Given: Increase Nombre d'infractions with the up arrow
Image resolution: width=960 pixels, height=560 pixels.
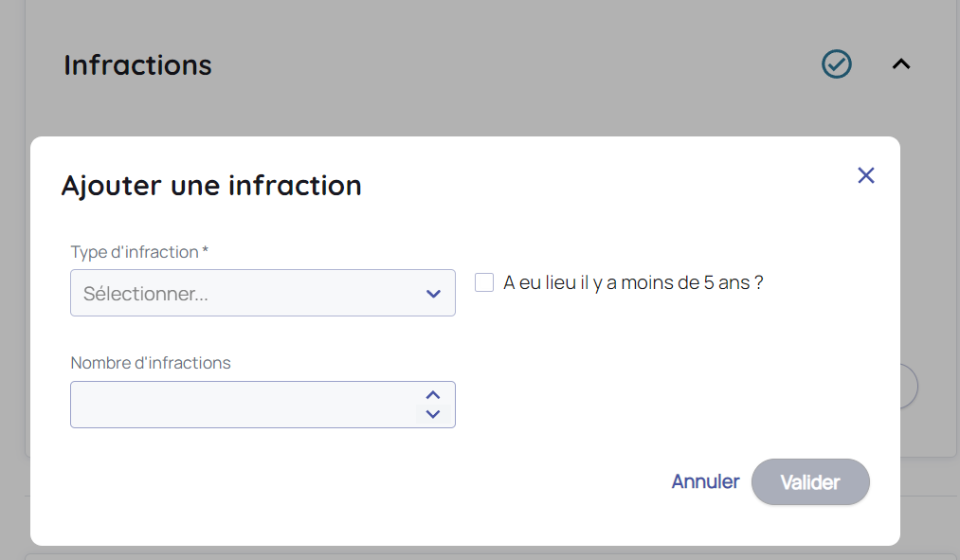Looking at the screenshot, I should click(433, 395).
